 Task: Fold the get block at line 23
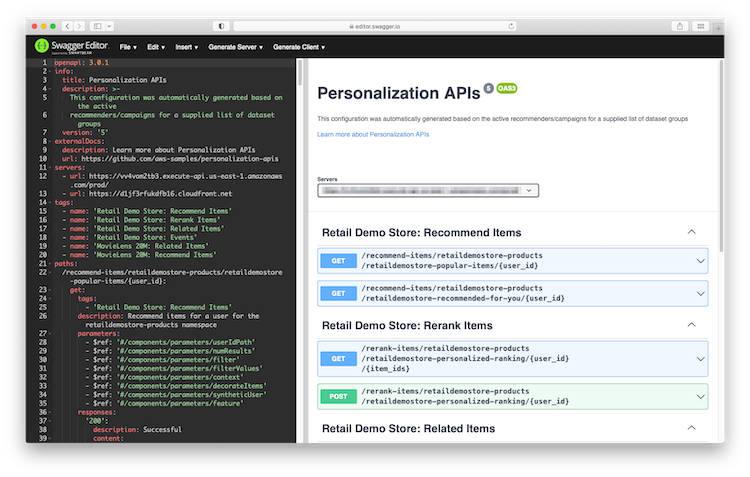pos(50,290)
